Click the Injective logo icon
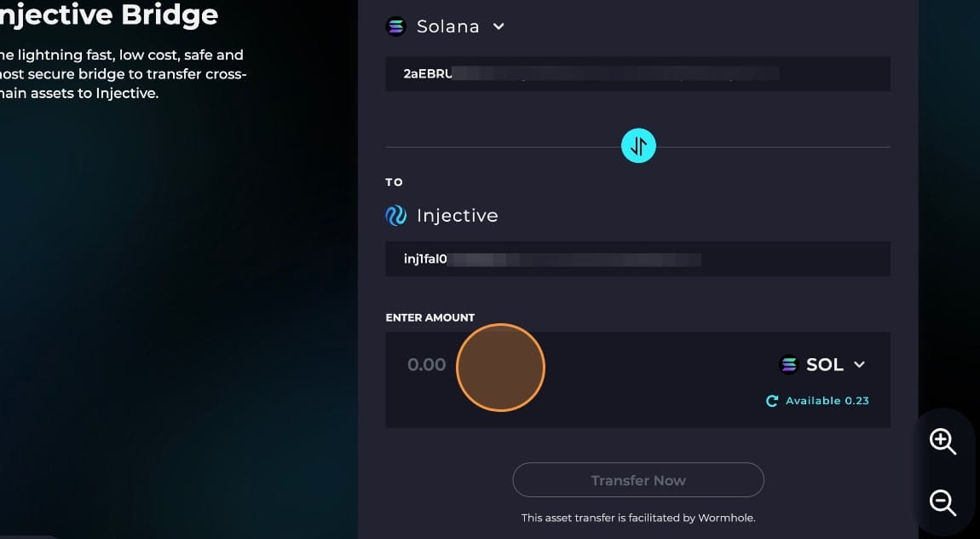The width and height of the screenshot is (980, 539). pos(395,216)
